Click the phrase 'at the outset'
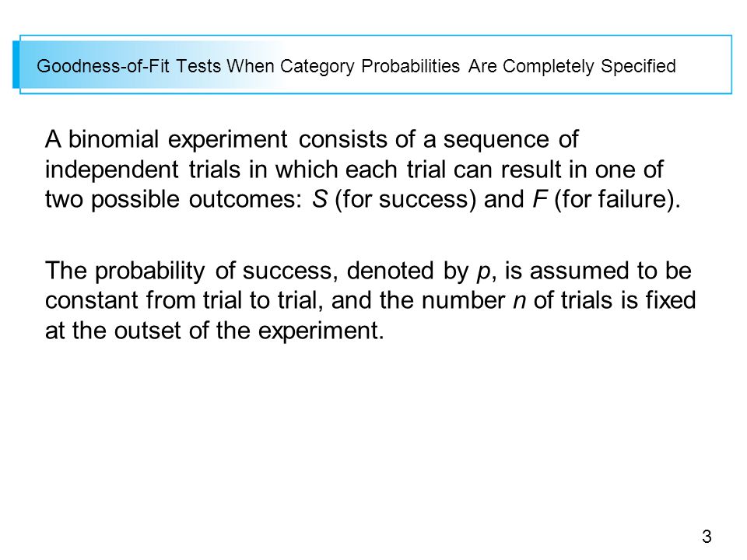The image size is (747, 560). [113, 331]
